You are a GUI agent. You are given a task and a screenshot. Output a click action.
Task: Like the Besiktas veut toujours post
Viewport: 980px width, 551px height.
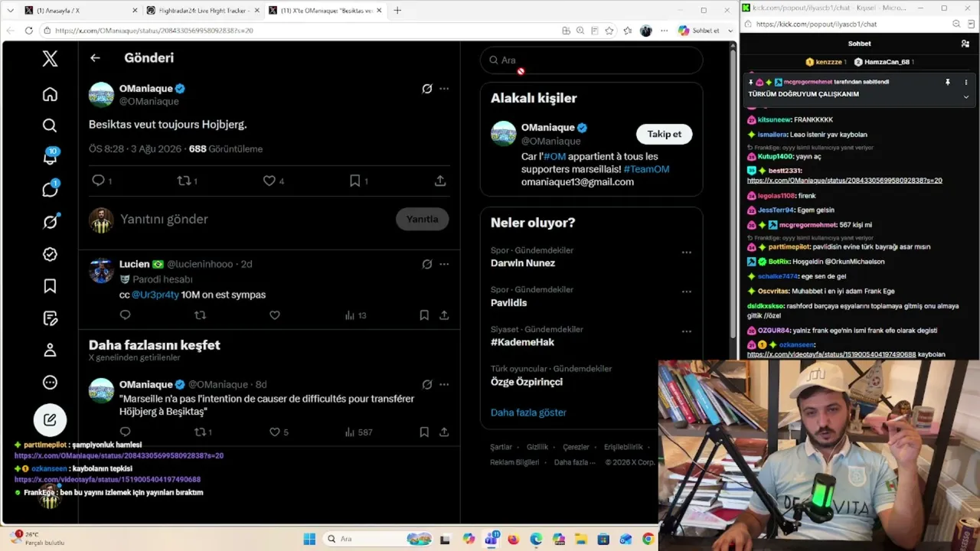[x=269, y=181]
